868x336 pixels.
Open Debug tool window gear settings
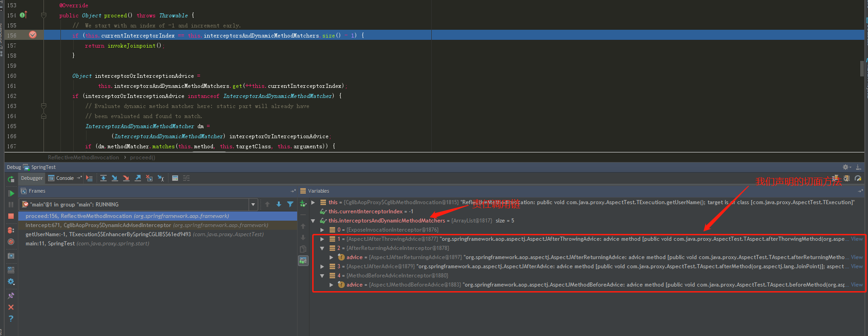(846, 167)
